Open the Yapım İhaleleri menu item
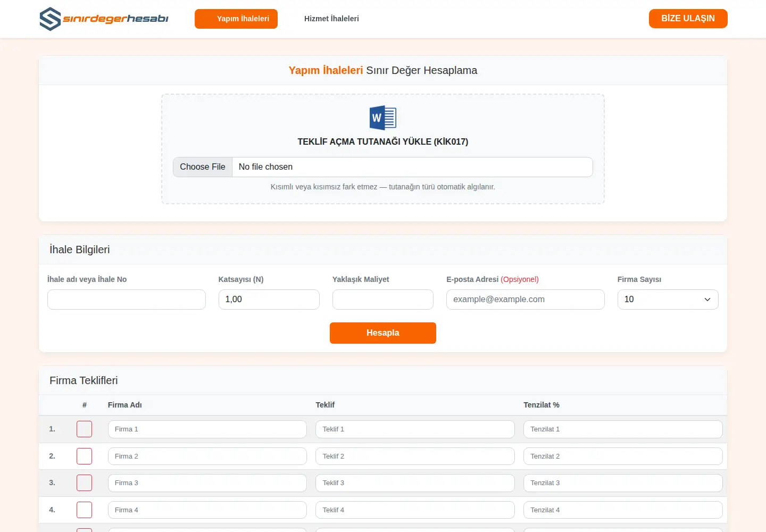The height and width of the screenshot is (532, 766). (236, 19)
